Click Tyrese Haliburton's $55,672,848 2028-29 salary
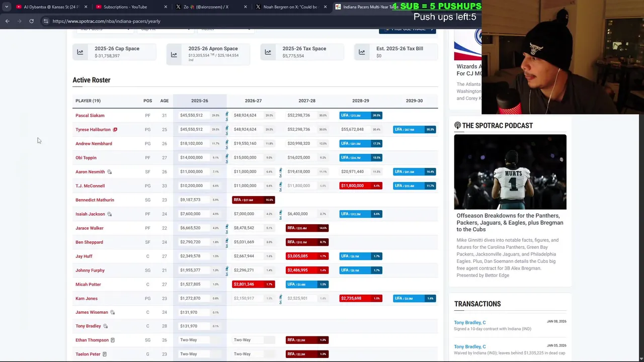Screen dimensions: 644x362 point(352,130)
